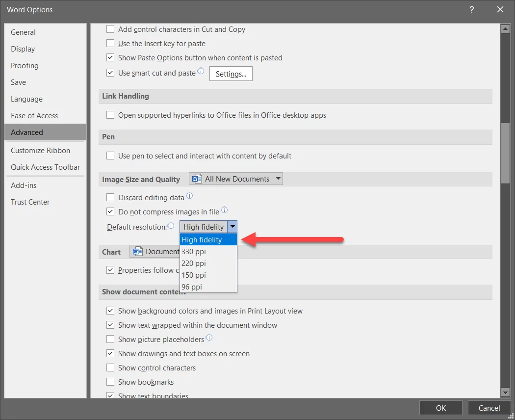Choose 220 ppi resolution
Image resolution: width=515 pixels, height=420 pixels.
[x=208, y=263]
